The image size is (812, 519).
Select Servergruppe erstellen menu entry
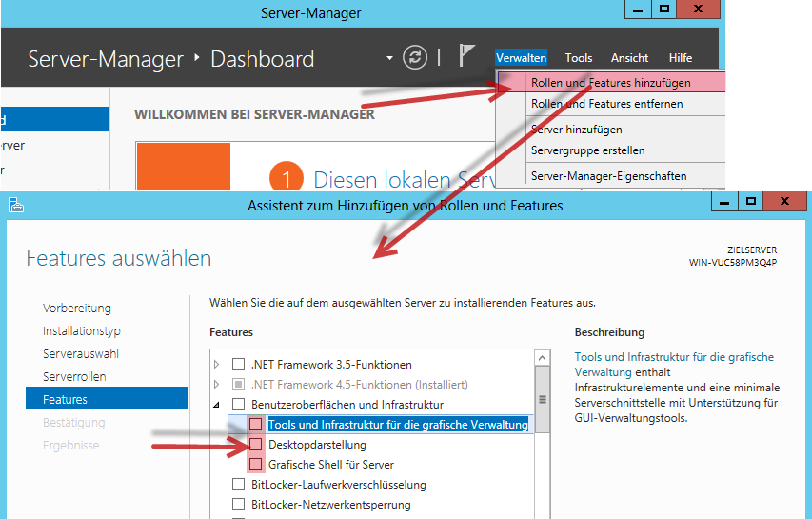587,150
